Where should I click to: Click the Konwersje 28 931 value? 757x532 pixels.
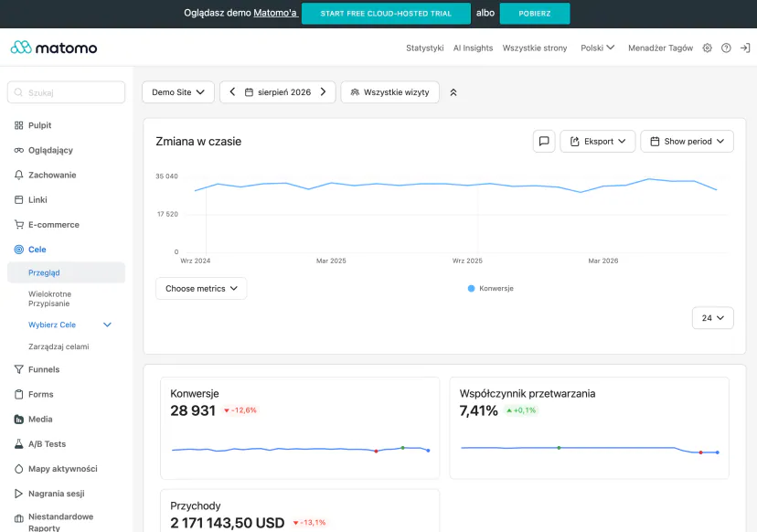(x=193, y=410)
